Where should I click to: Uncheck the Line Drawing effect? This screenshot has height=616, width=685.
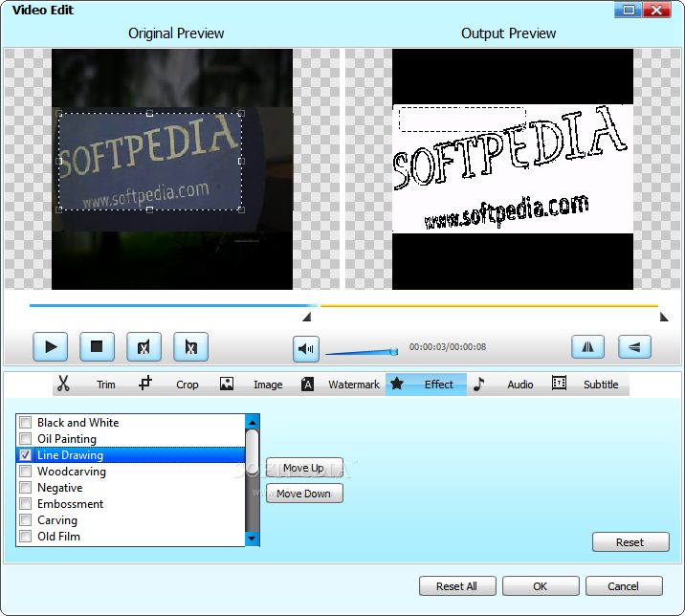coord(26,454)
